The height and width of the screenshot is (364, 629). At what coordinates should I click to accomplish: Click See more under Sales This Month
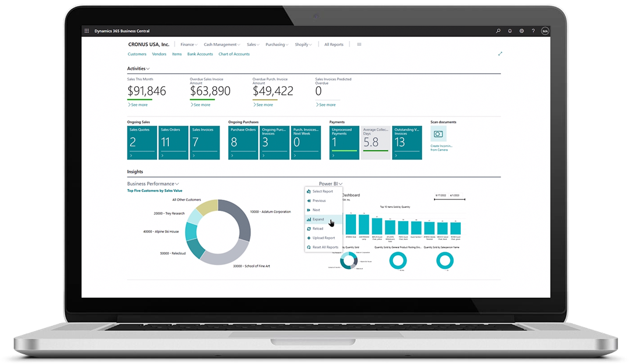137,105
